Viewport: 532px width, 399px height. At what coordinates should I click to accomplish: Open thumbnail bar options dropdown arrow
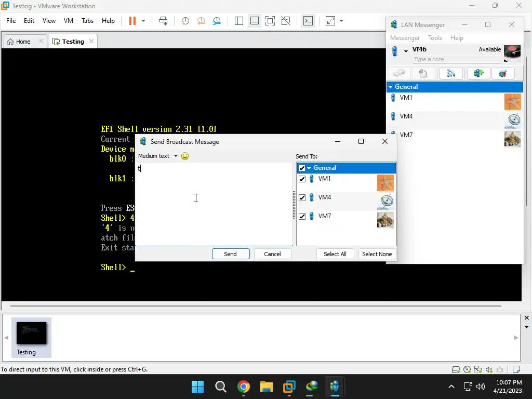point(527,327)
